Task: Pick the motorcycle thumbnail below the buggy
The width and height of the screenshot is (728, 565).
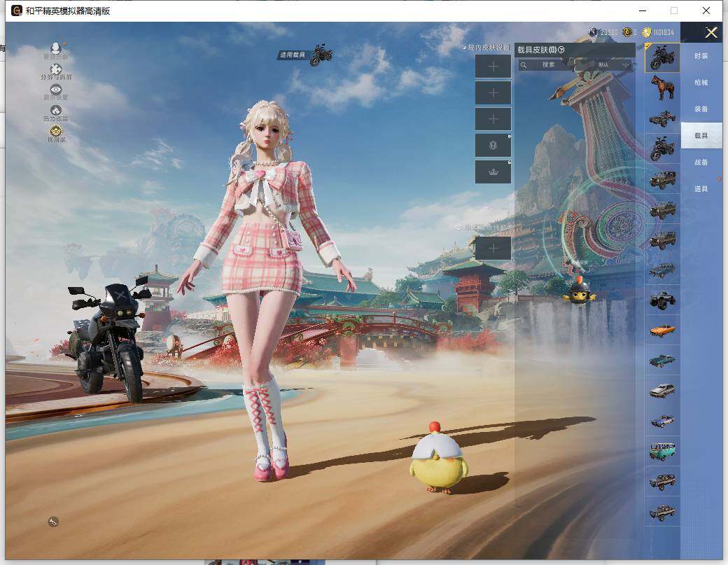Action: [662, 148]
